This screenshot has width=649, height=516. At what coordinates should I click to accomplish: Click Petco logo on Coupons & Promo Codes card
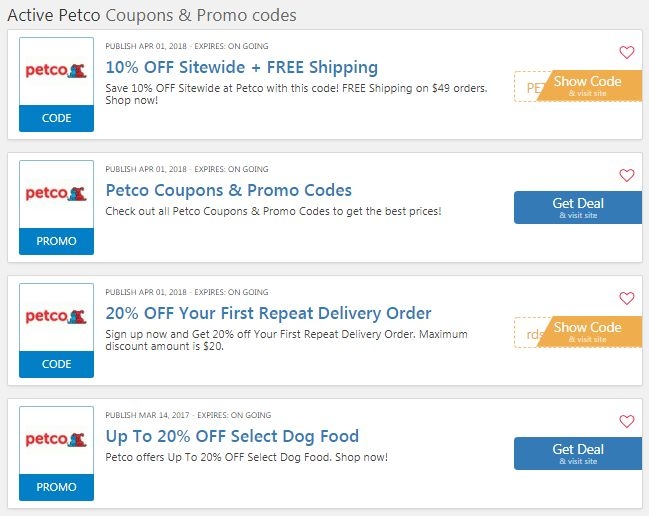57,194
